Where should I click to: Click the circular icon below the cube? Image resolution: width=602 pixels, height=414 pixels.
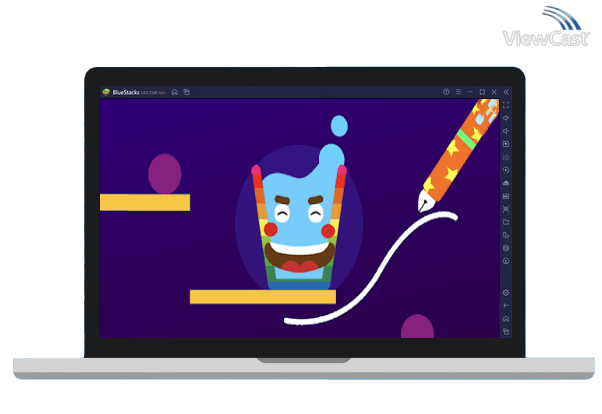pyautogui.click(x=506, y=261)
